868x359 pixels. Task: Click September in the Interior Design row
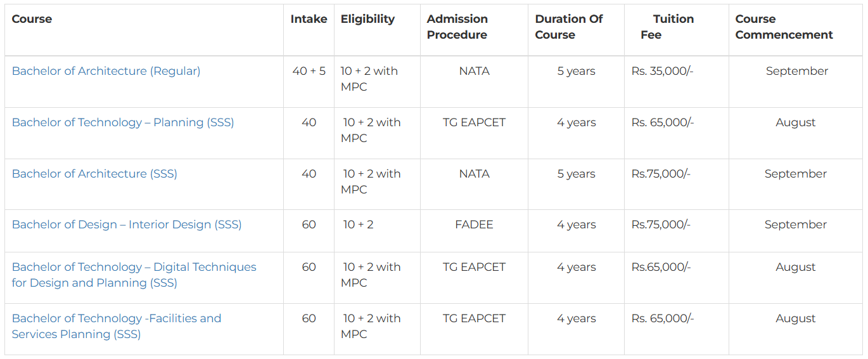click(x=795, y=225)
